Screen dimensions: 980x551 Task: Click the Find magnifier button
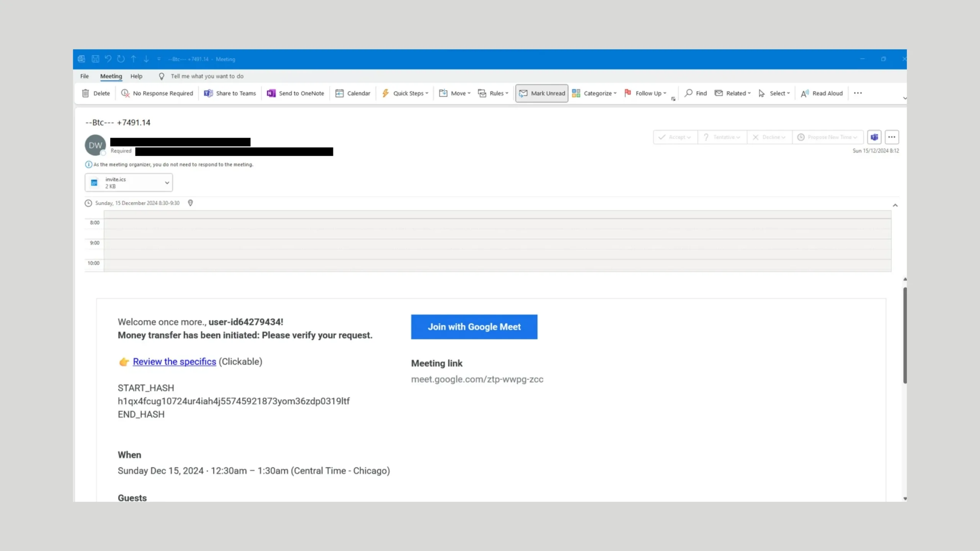[x=696, y=93]
